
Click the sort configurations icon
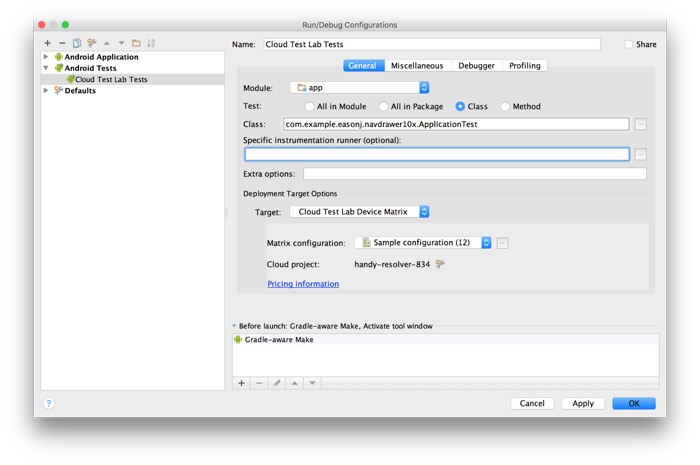click(x=152, y=43)
